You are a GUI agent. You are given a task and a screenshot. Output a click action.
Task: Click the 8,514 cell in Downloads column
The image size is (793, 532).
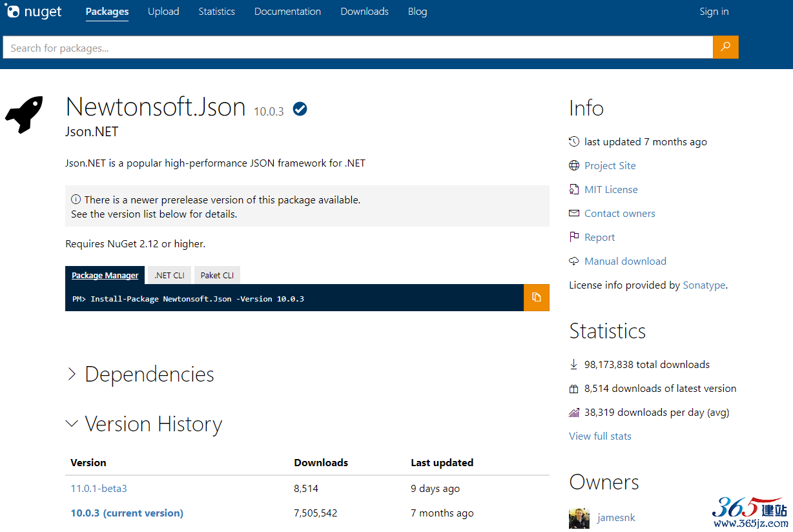pyautogui.click(x=306, y=488)
